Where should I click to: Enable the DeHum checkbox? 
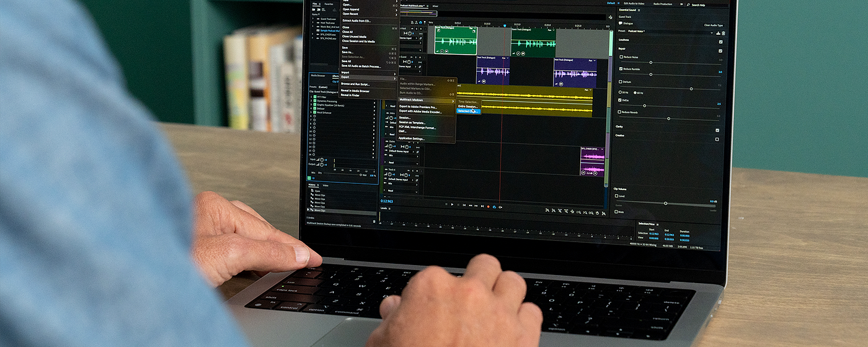coord(620,81)
